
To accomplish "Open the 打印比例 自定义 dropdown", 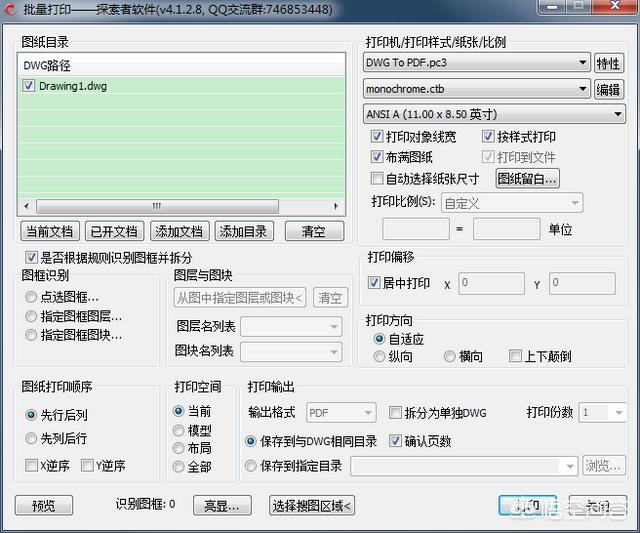I will tap(512, 203).
